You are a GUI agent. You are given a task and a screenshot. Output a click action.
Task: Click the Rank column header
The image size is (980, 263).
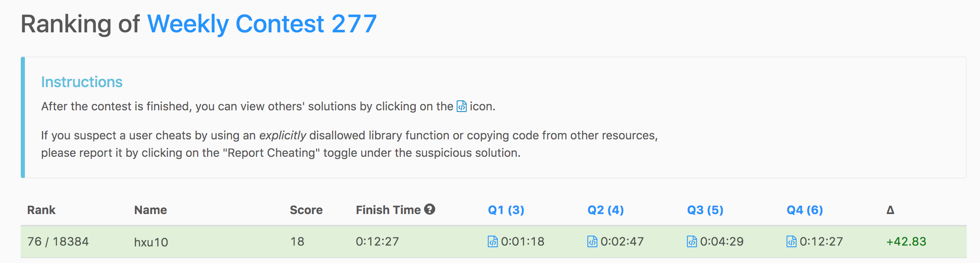[x=41, y=210]
